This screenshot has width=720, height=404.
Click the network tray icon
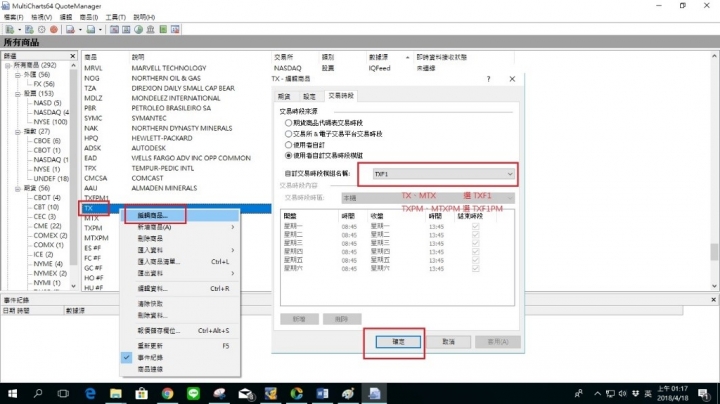pyautogui.click(x=610, y=393)
